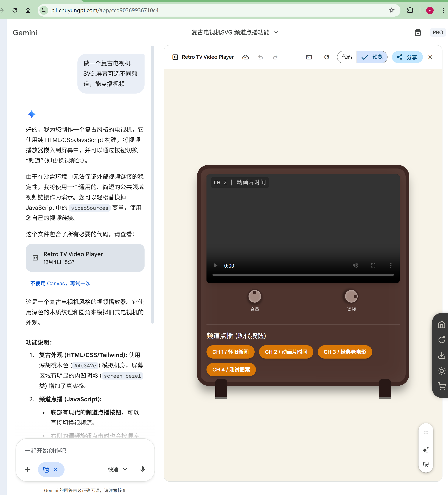This screenshot has width=448, height=495.
Task: Toggle video fullscreen mode
Action: click(373, 265)
